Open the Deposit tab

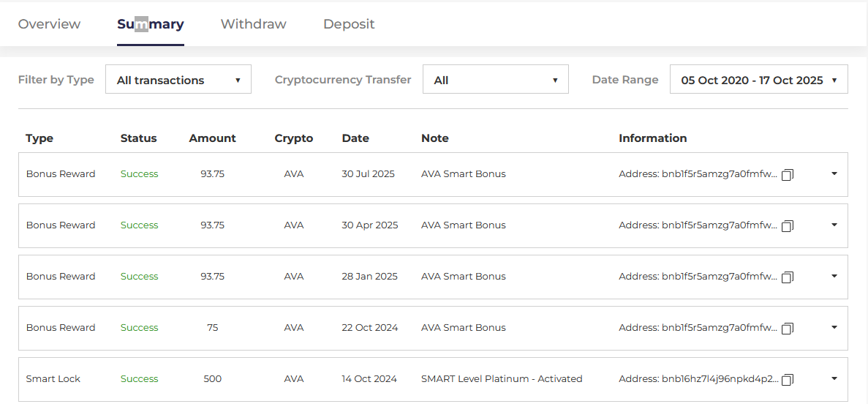pos(349,24)
